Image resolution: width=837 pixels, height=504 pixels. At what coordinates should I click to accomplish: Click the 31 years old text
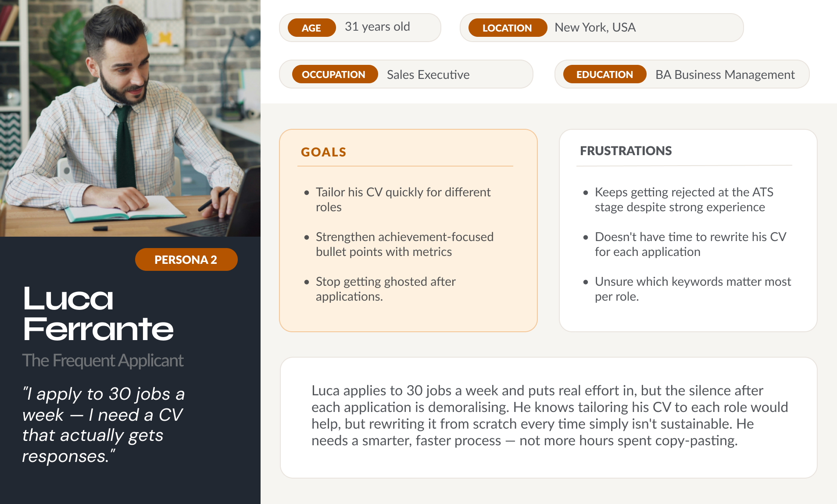377,27
